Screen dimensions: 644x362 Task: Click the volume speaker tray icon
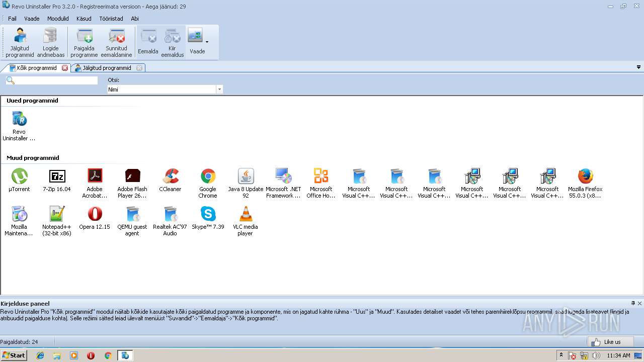tap(596, 355)
